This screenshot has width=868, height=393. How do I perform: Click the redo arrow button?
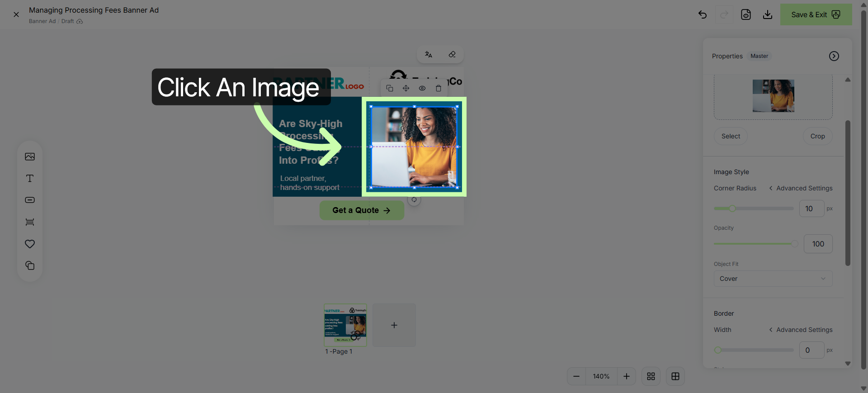(x=724, y=14)
